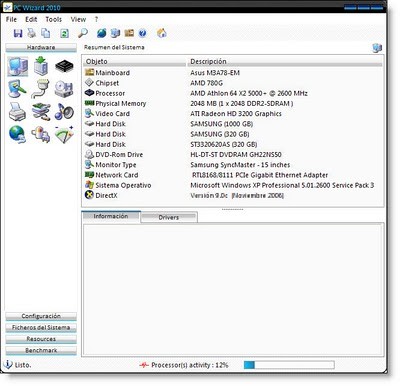Screen dimensions: 400x386
Task: Select the Mainboard row
Action: pos(232,73)
